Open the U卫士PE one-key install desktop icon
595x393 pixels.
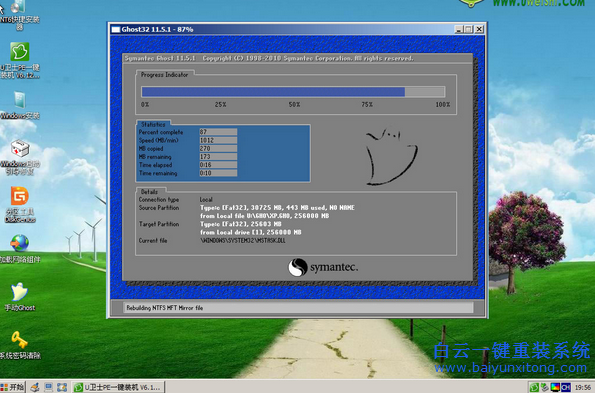coord(19,60)
